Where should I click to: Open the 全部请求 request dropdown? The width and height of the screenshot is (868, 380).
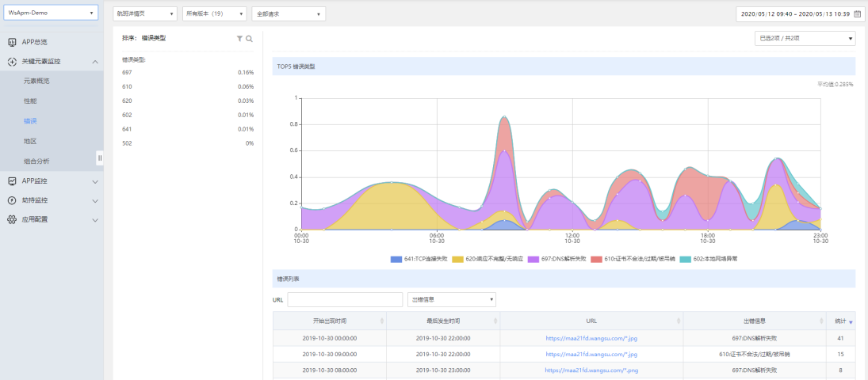pyautogui.click(x=289, y=13)
